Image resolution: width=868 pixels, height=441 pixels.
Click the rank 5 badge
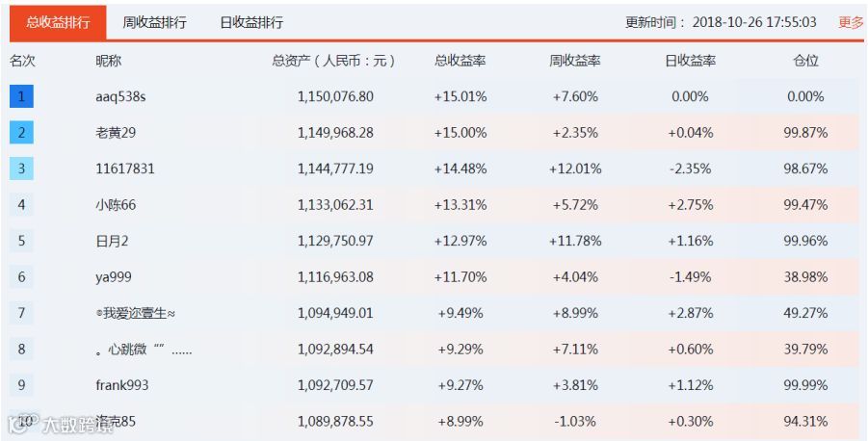tap(21, 241)
